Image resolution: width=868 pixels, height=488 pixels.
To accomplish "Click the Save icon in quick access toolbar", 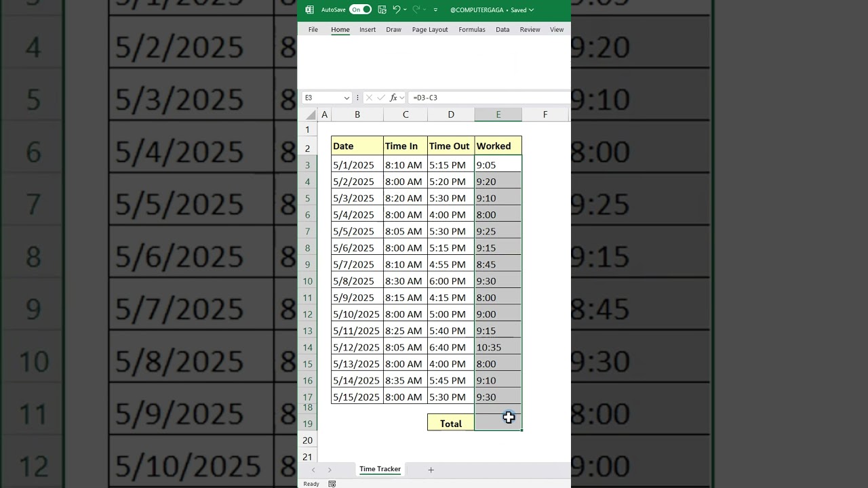I will point(382,9).
